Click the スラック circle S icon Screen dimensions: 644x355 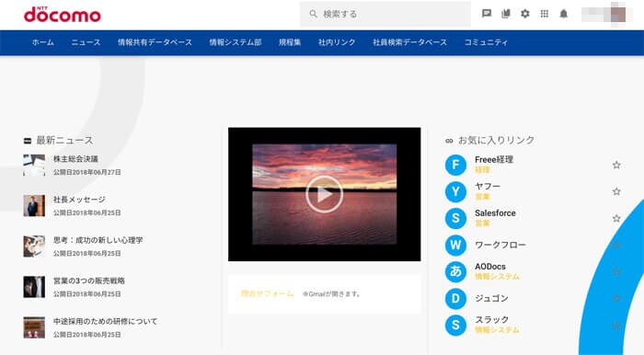(455, 325)
